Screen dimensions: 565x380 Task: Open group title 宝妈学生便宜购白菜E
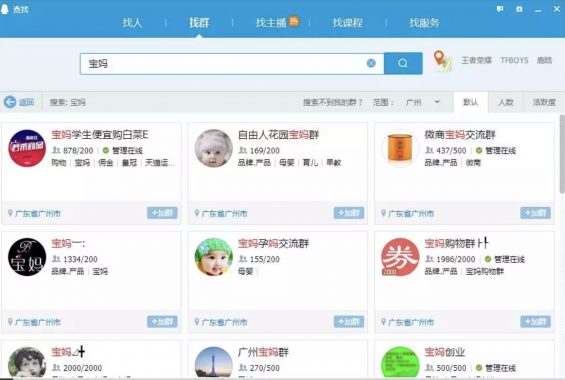click(x=100, y=135)
